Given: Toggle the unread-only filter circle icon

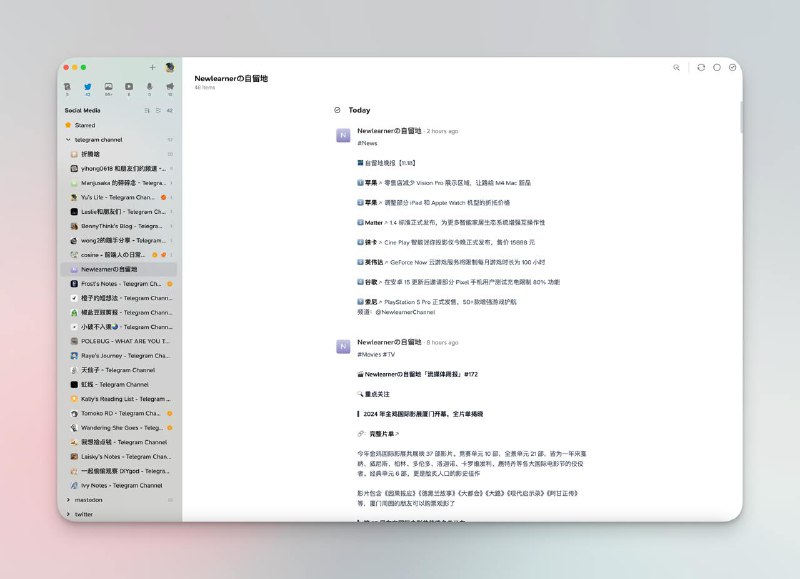Looking at the screenshot, I should click(x=717, y=67).
